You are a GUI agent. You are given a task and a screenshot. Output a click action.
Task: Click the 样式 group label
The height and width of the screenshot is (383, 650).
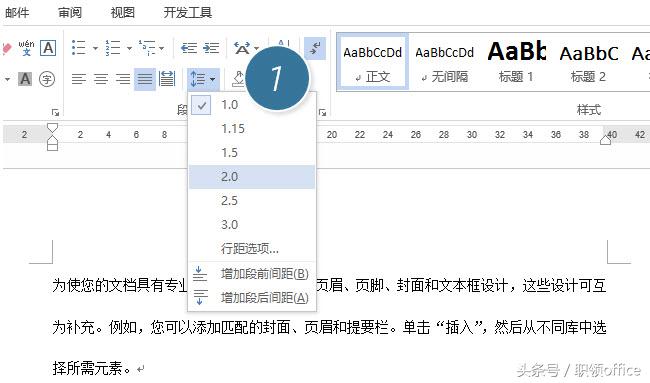(x=589, y=110)
